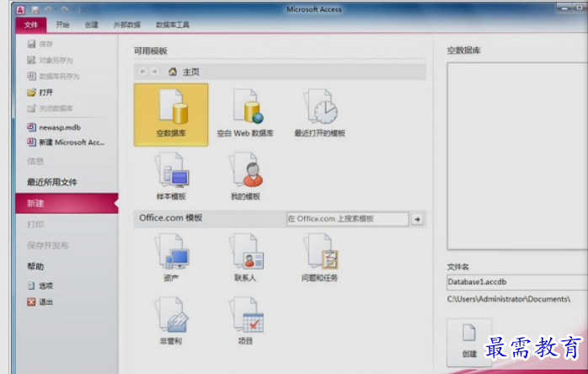Click 数据库另存为 in the file menu
This screenshot has height=374, width=588.
coord(53,76)
